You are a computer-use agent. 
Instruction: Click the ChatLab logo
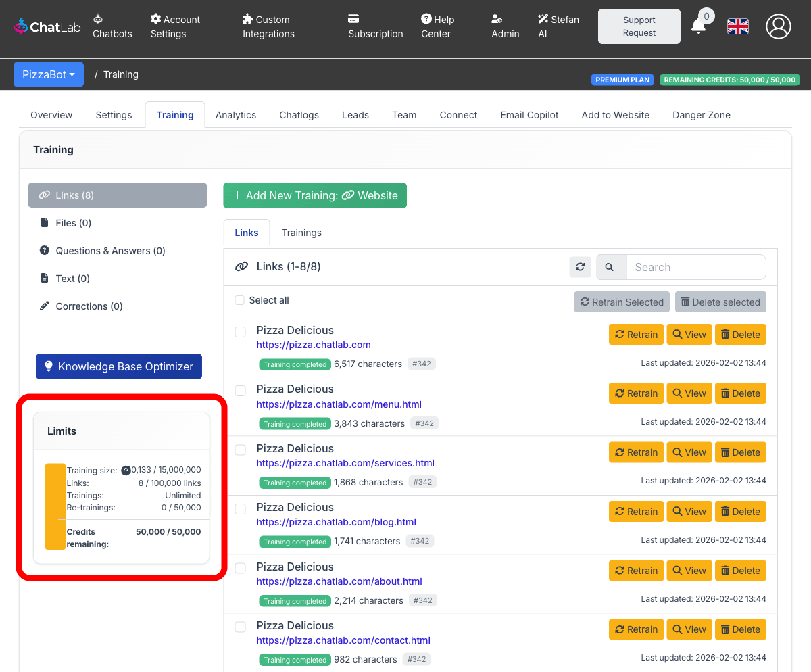tap(45, 26)
